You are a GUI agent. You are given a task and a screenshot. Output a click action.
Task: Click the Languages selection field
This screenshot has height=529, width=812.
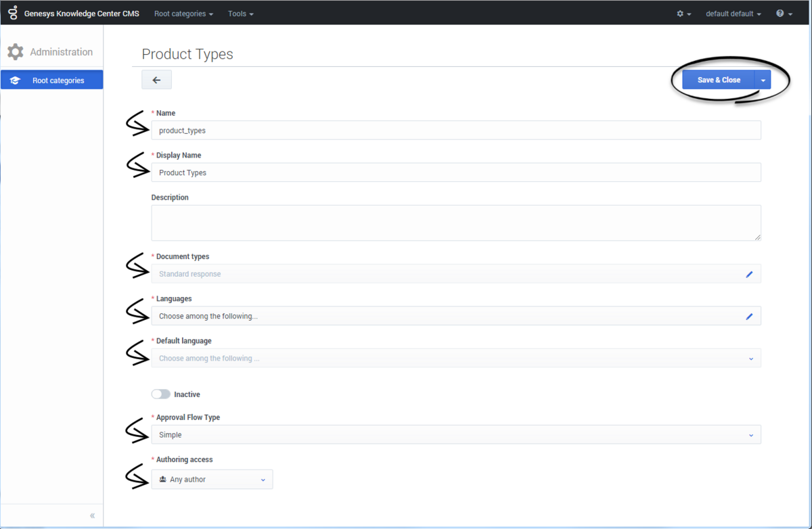click(456, 315)
